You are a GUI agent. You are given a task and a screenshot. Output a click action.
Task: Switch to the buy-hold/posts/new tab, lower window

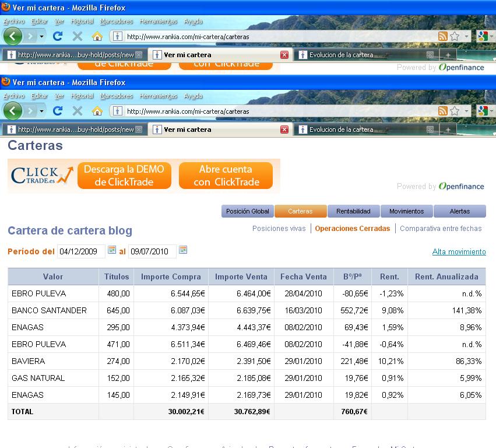tap(75, 129)
